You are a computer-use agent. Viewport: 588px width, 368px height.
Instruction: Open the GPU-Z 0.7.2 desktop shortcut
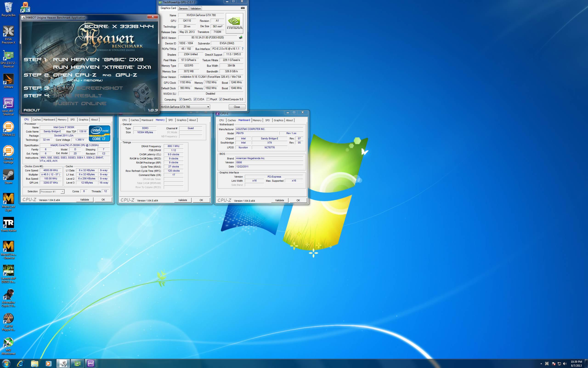click(x=8, y=59)
